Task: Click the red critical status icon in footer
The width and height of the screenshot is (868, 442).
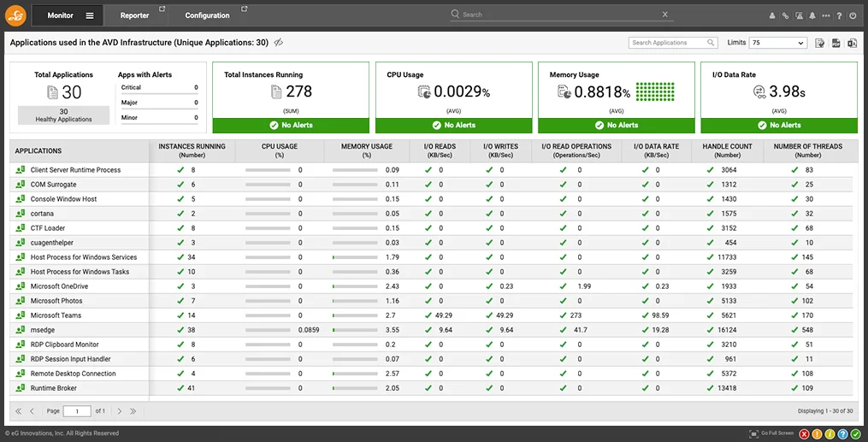Action: pos(805,433)
